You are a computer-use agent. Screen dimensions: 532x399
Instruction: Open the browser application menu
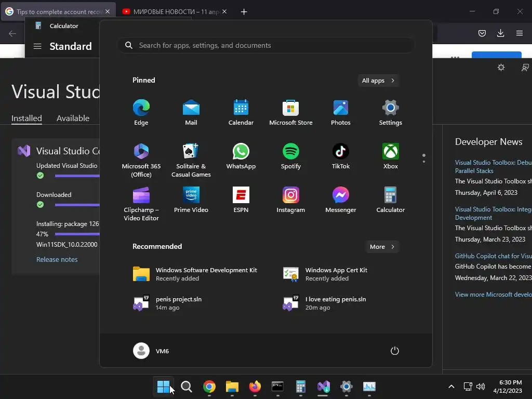[520, 33]
